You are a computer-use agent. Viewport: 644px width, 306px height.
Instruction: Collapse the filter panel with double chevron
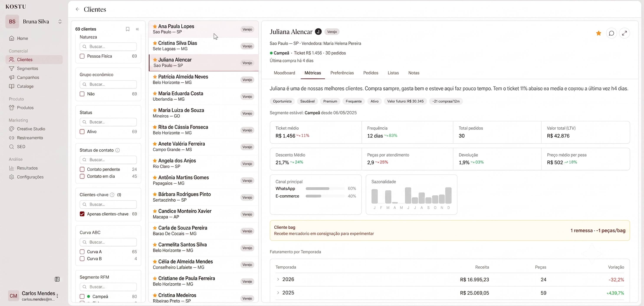pyautogui.click(x=137, y=29)
